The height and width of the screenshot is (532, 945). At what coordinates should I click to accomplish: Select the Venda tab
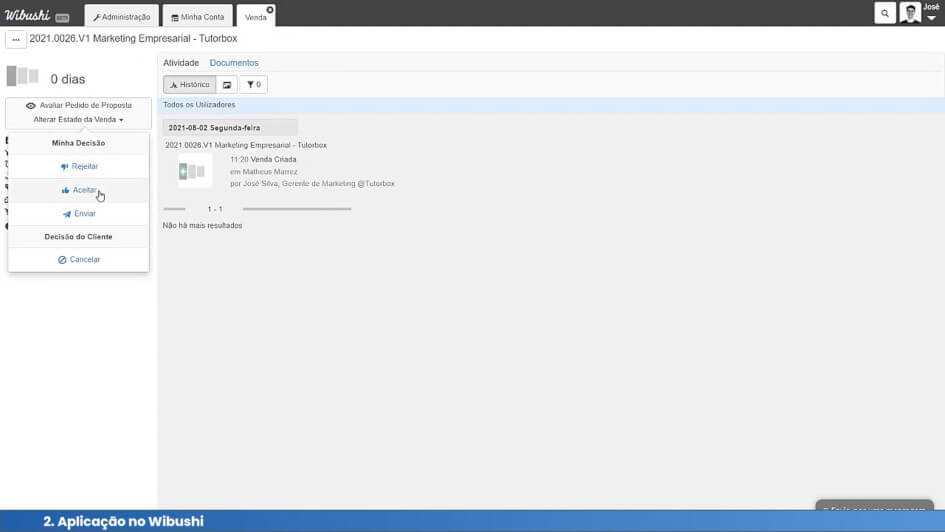(255, 17)
